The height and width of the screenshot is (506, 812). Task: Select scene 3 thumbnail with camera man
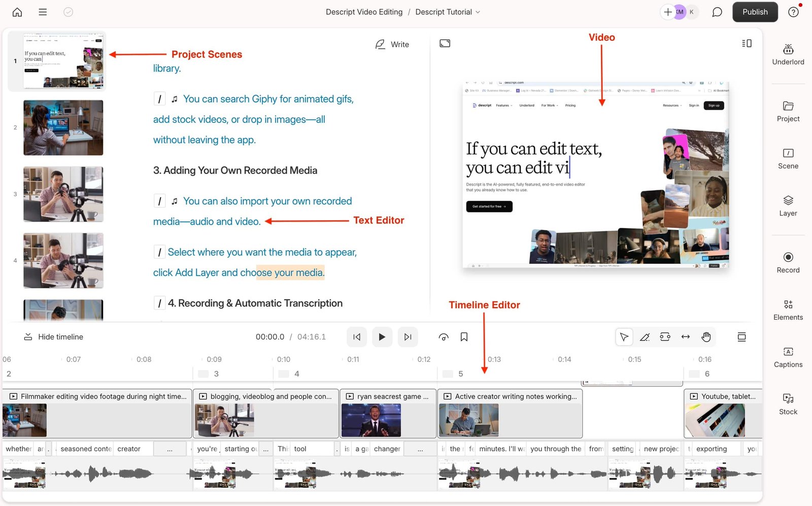[63, 194]
